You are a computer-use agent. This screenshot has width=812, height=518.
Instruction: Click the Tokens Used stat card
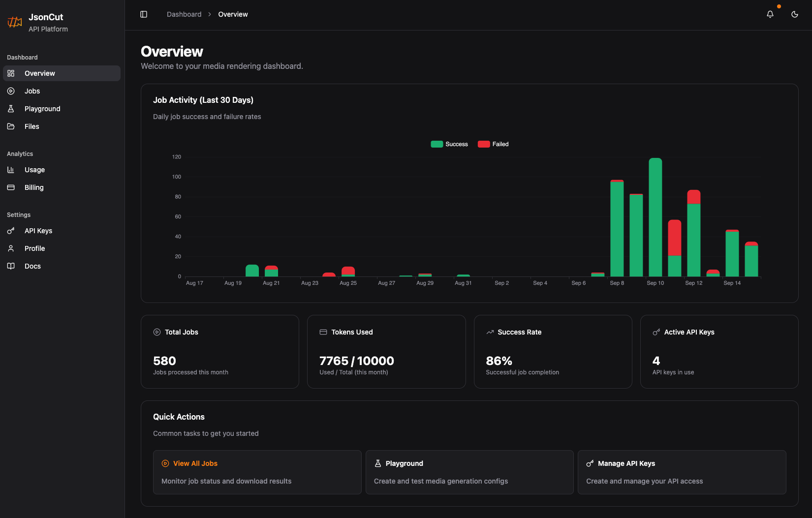pyautogui.click(x=386, y=352)
